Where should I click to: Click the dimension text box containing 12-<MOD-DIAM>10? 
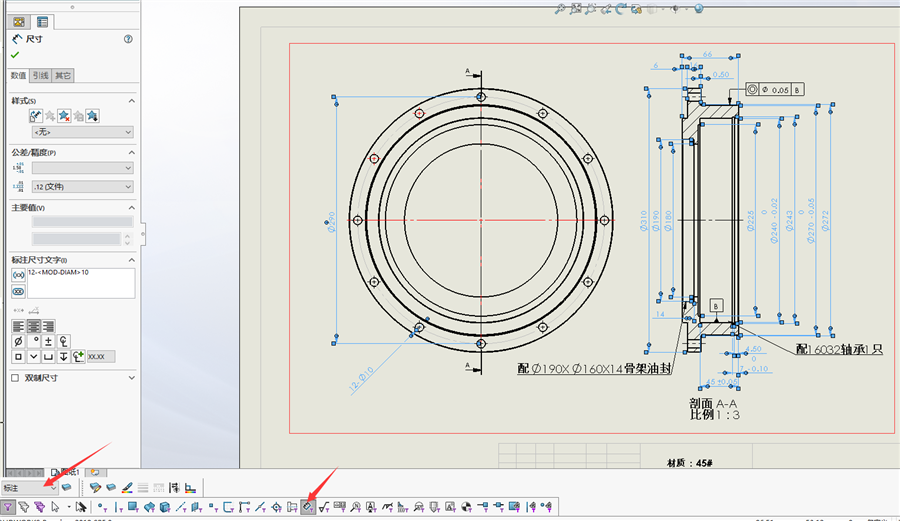click(x=81, y=283)
